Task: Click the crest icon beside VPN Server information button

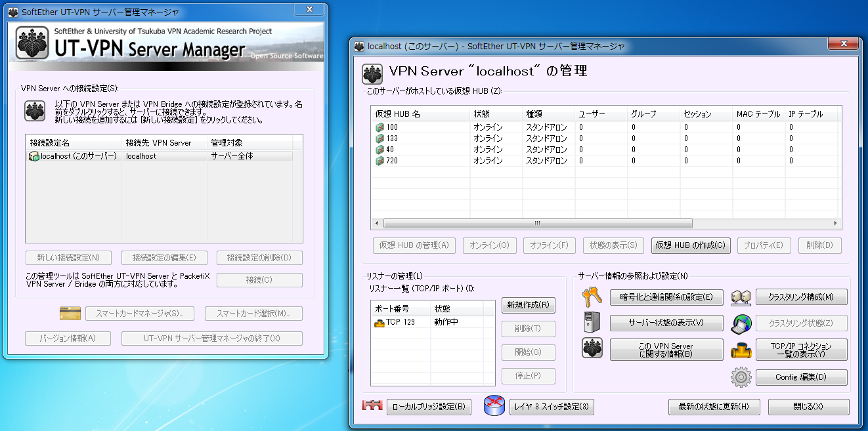Action: [x=592, y=348]
